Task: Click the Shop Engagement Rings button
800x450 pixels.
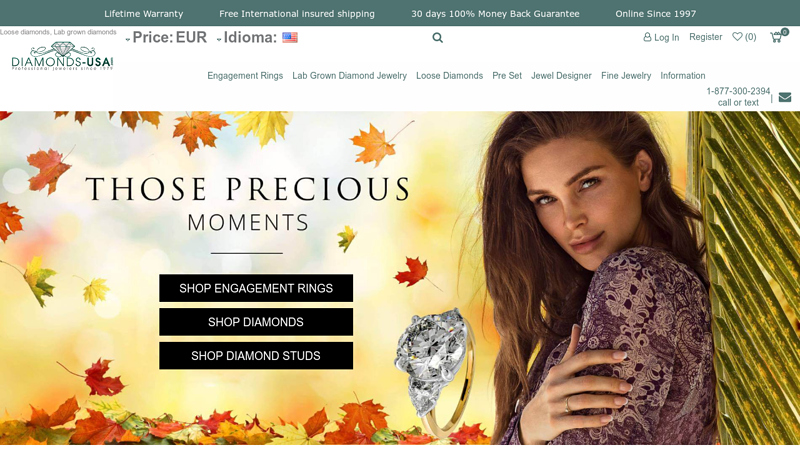Action: coord(256,288)
